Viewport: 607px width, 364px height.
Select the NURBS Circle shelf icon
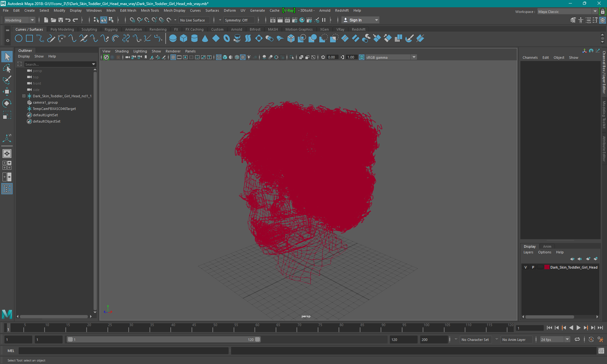(x=19, y=39)
